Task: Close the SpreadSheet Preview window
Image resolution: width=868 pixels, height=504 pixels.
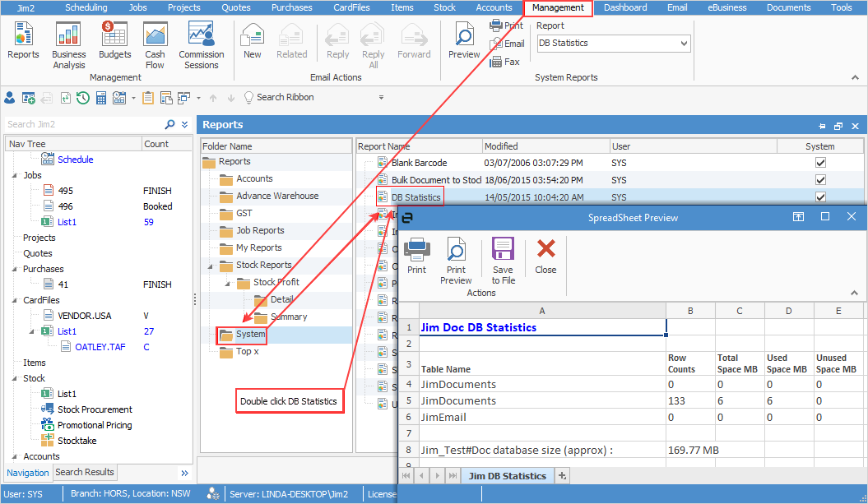Action: [851, 216]
